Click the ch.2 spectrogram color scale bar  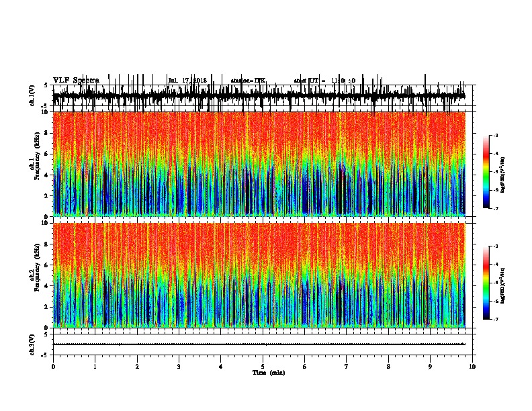pyautogui.click(x=486, y=283)
